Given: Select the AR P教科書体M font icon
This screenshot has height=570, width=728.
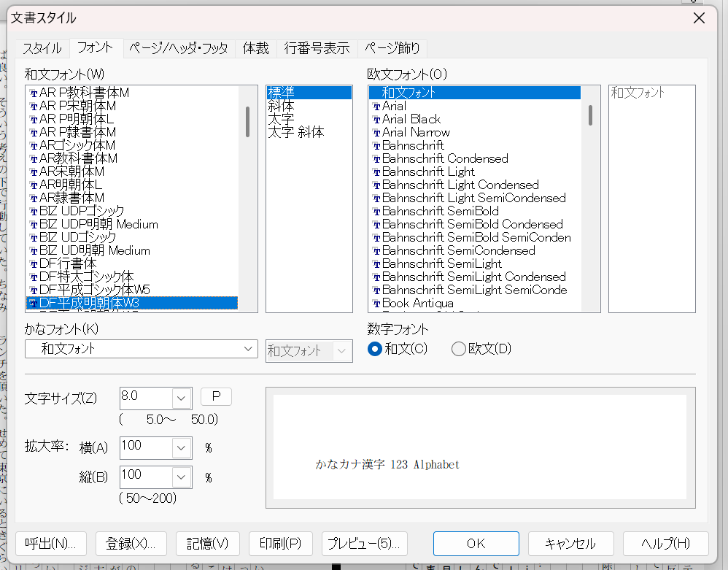Looking at the screenshot, I should [34, 93].
